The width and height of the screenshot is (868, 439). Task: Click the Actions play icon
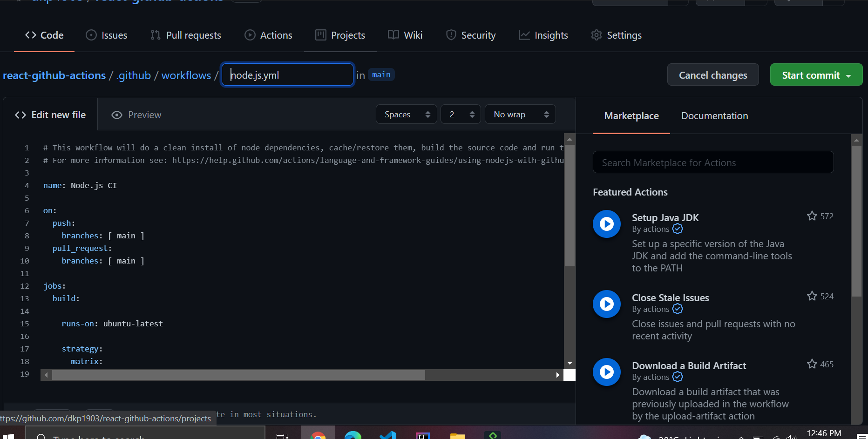[x=250, y=35]
